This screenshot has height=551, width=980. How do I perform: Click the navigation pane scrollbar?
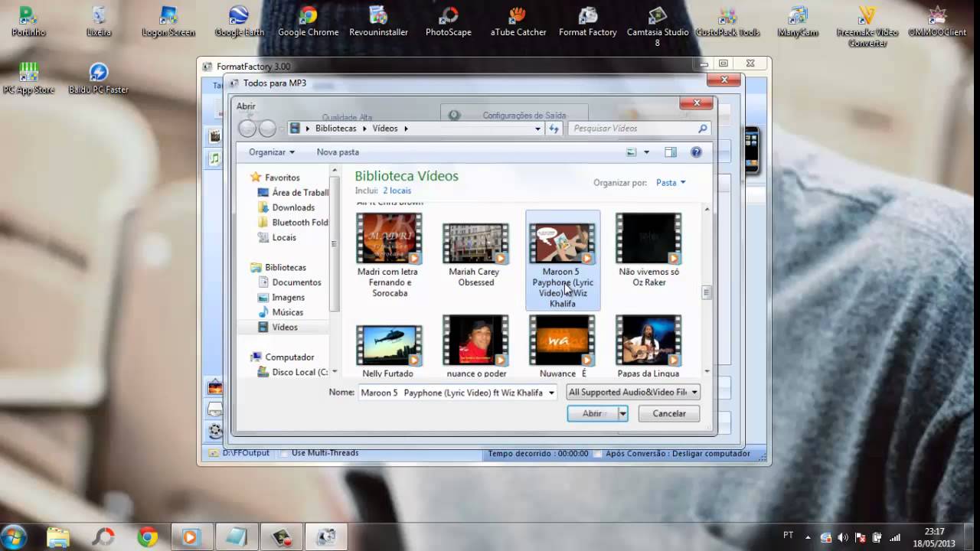(x=334, y=243)
